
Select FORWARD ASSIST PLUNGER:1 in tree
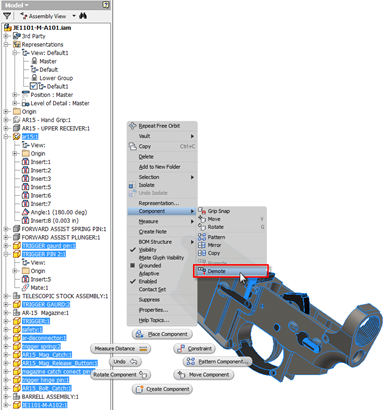[61, 237]
